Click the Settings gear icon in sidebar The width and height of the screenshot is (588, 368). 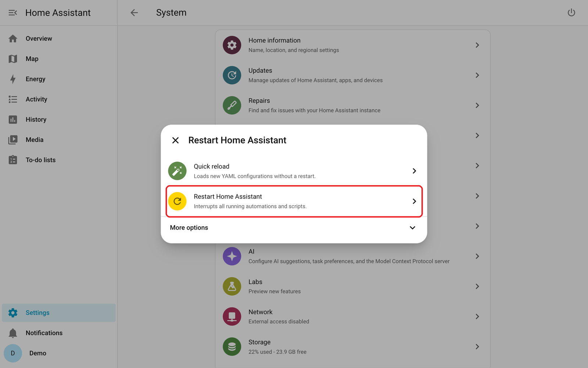coord(13,313)
